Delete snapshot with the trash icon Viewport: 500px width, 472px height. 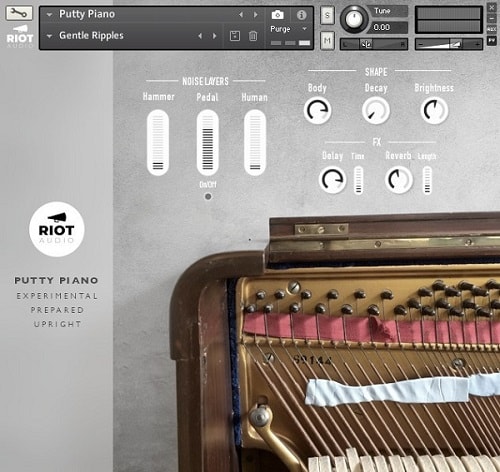[x=253, y=36]
